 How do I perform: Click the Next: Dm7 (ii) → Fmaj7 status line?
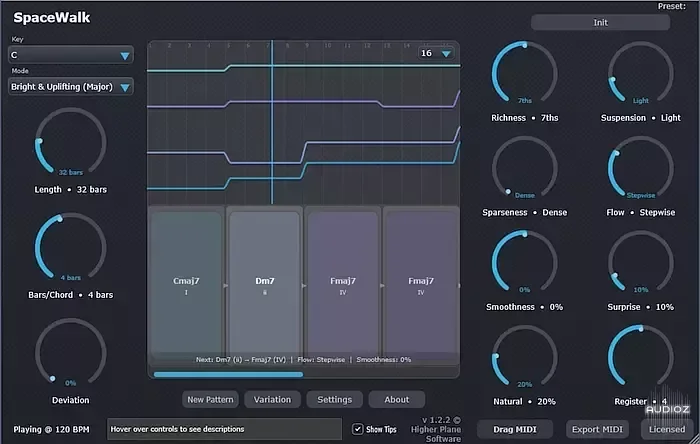click(x=304, y=359)
